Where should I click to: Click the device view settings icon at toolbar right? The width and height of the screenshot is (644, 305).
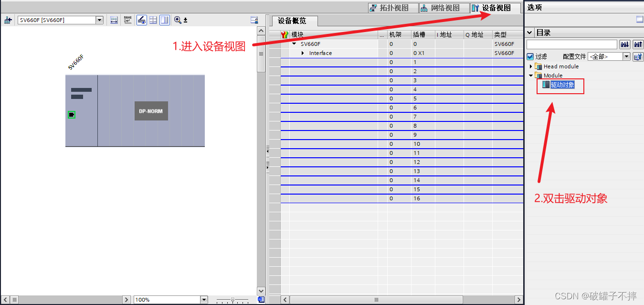tap(254, 20)
